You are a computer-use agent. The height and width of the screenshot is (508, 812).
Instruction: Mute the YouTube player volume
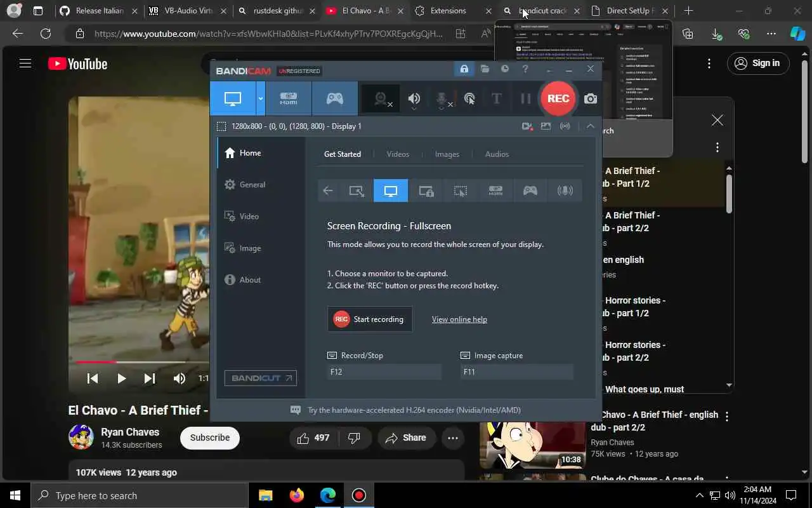(x=180, y=378)
